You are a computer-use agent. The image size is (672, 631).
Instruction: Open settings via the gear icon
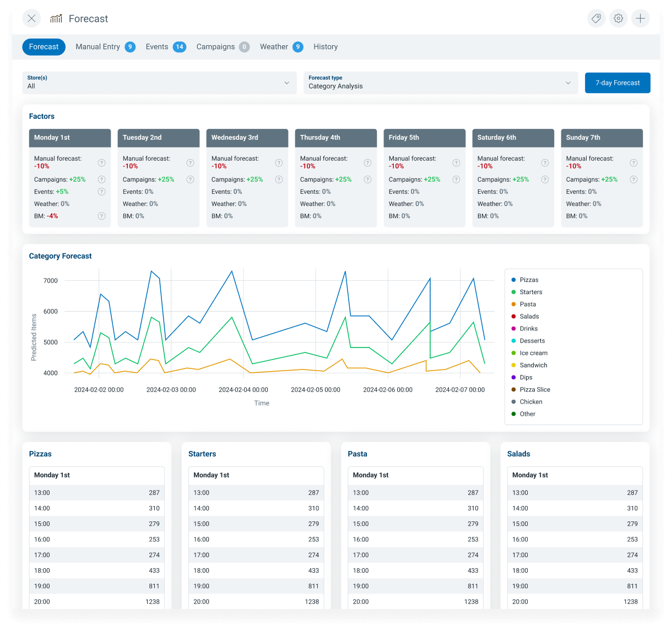(619, 18)
